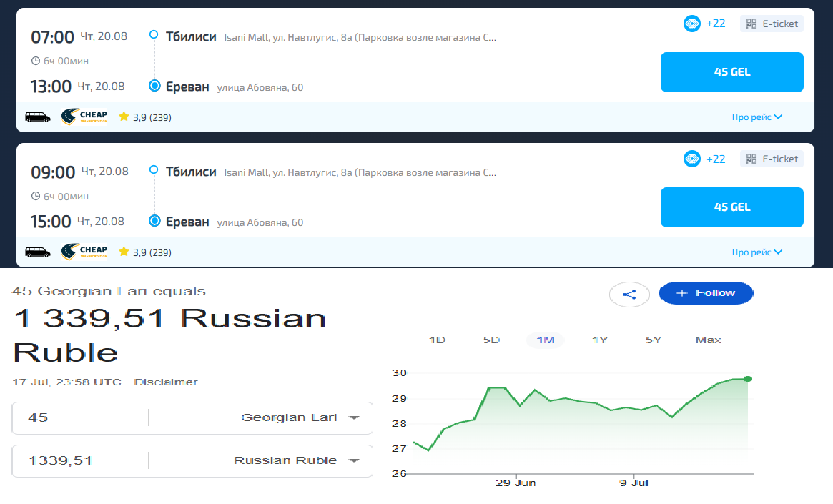Click the star rating 3,9 on the 07:00 trip
833x504 pixels.
[x=145, y=117]
